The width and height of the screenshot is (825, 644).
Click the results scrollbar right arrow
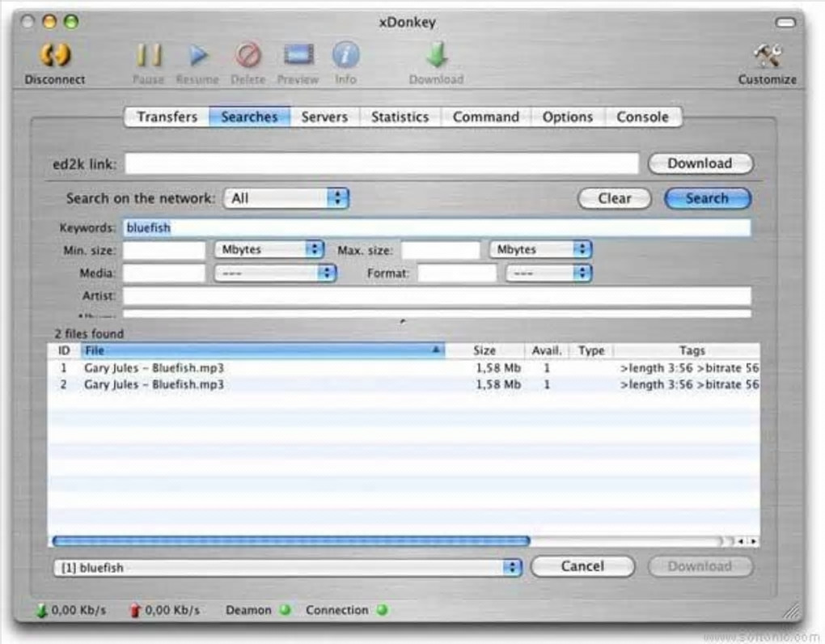coord(754,541)
